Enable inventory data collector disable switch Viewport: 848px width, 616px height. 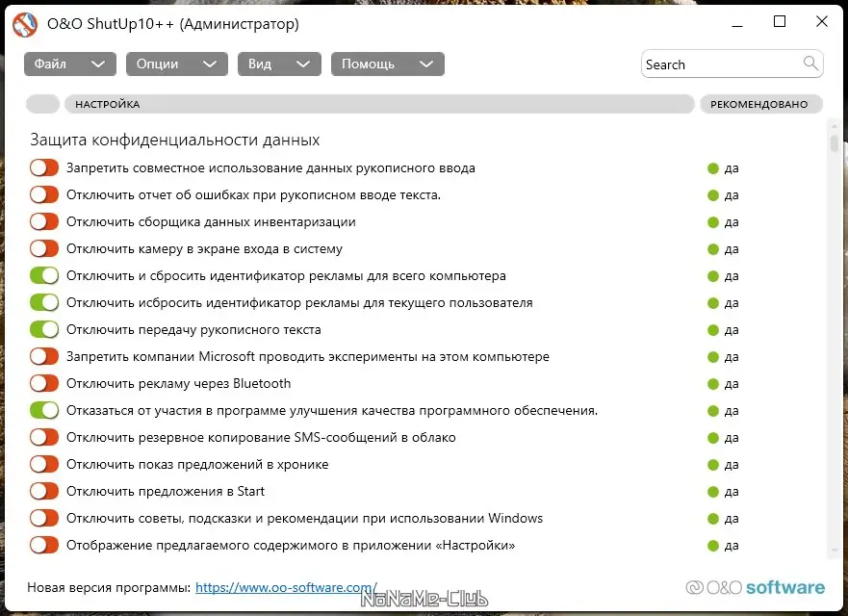(43, 221)
